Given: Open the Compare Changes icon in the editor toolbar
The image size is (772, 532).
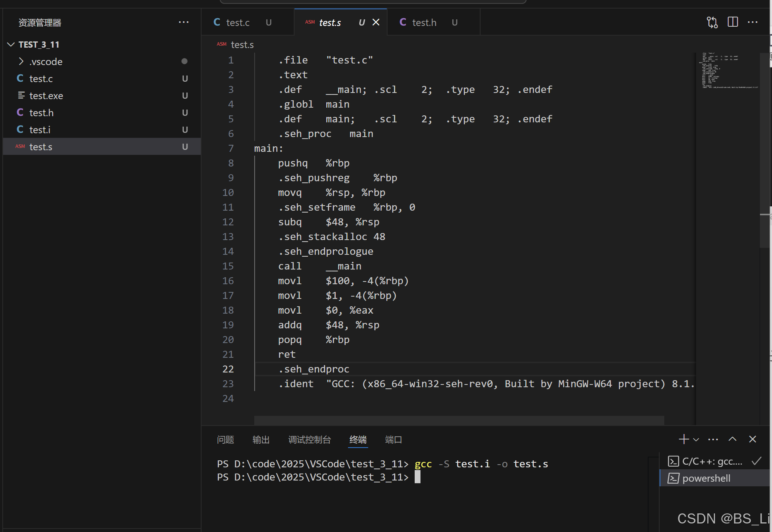Looking at the screenshot, I should coord(712,22).
